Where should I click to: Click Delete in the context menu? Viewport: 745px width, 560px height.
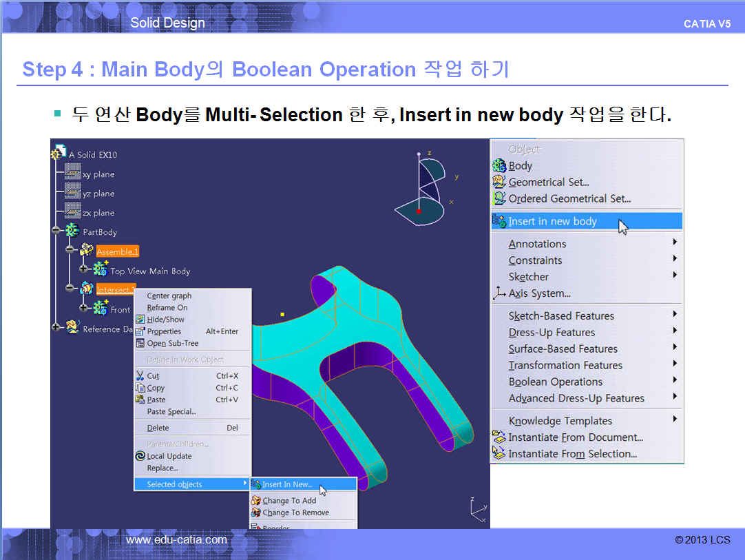(x=158, y=428)
